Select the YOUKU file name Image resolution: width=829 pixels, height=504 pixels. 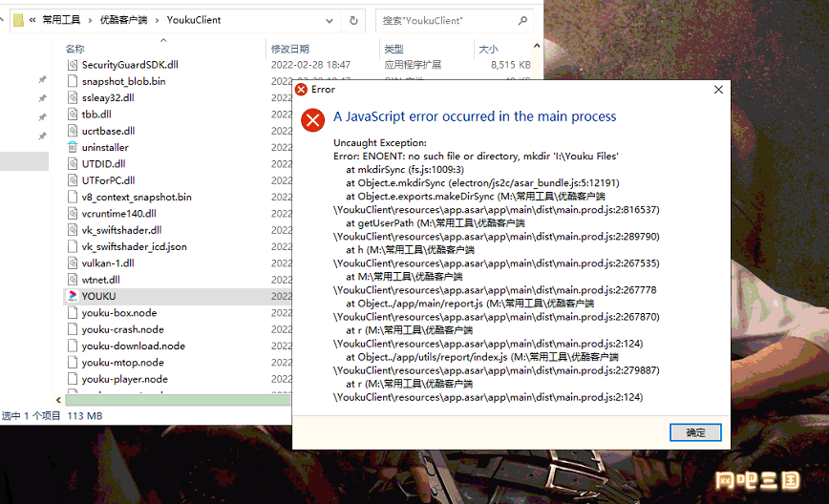click(99, 296)
